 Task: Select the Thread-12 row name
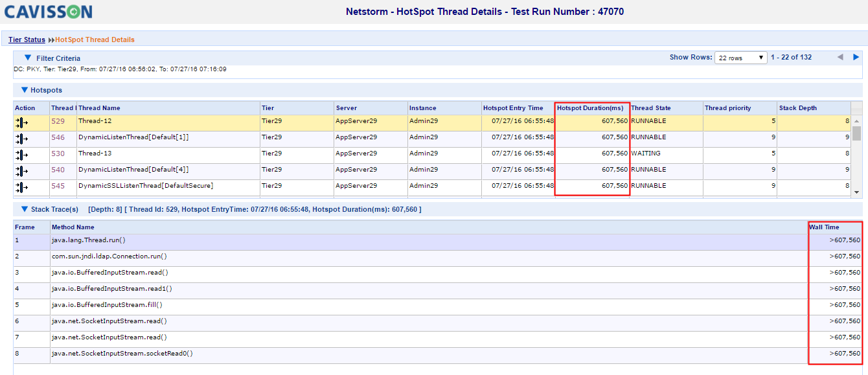point(95,121)
